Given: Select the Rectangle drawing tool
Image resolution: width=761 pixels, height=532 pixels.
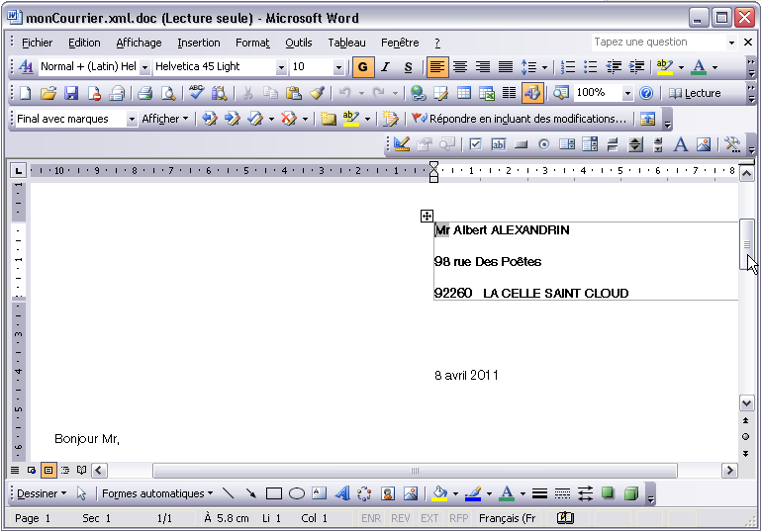Looking at the screenshot, I should [274, 493].
